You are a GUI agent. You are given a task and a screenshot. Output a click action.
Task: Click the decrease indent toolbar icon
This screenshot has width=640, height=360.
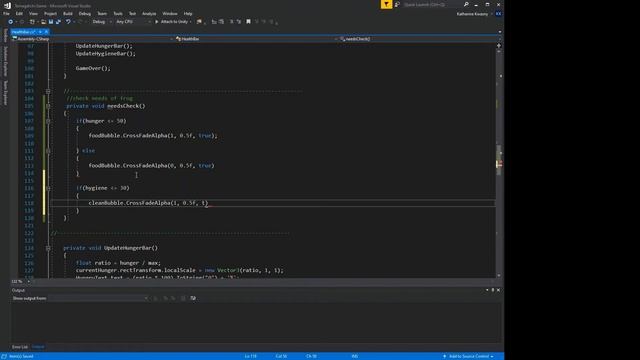click(214, 22)
